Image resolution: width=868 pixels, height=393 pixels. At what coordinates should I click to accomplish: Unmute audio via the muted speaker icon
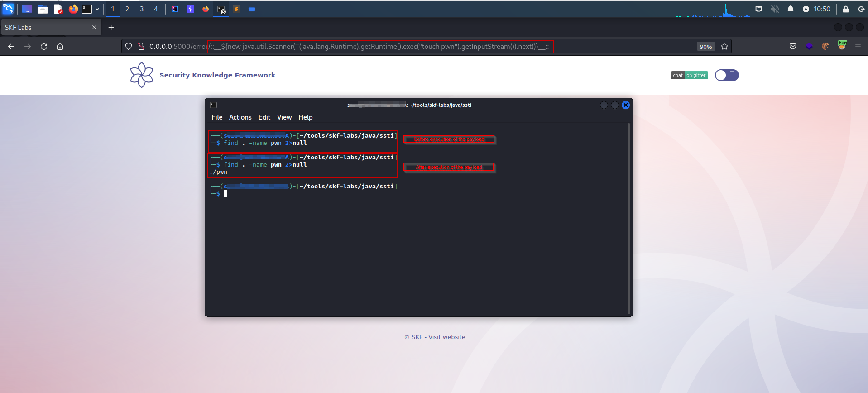pos(775,9)
